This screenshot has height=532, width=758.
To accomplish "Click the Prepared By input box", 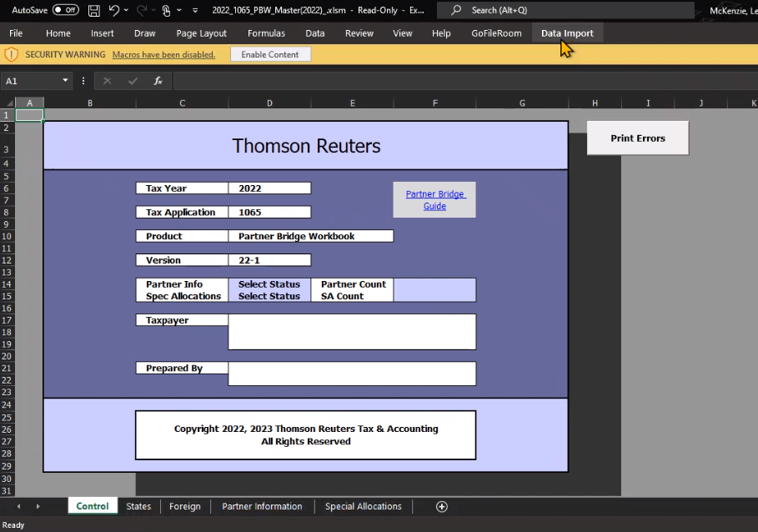I will click(x=352, y=374).
